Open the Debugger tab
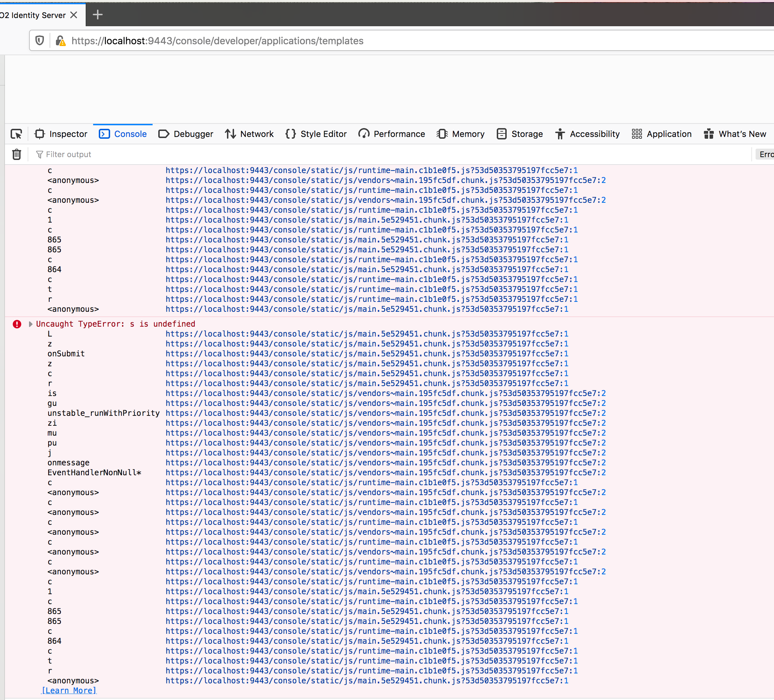 pos(186,134)
